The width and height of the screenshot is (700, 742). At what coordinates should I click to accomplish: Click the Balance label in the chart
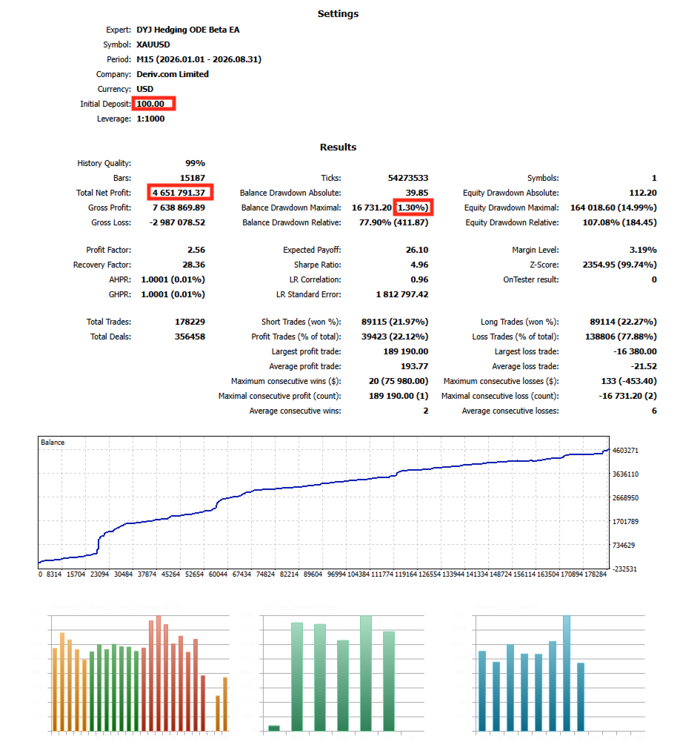point(53,442)
